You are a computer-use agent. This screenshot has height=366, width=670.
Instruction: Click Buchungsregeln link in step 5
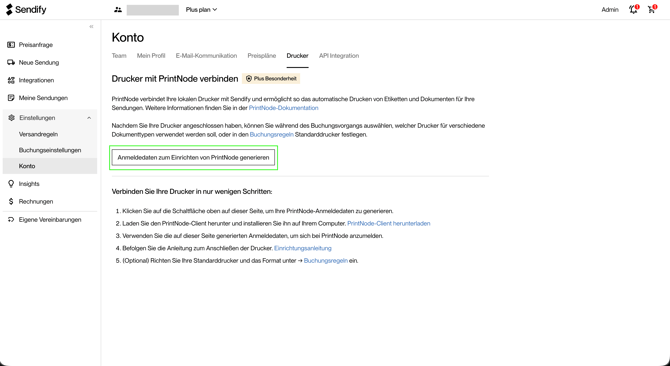(326, 261)
